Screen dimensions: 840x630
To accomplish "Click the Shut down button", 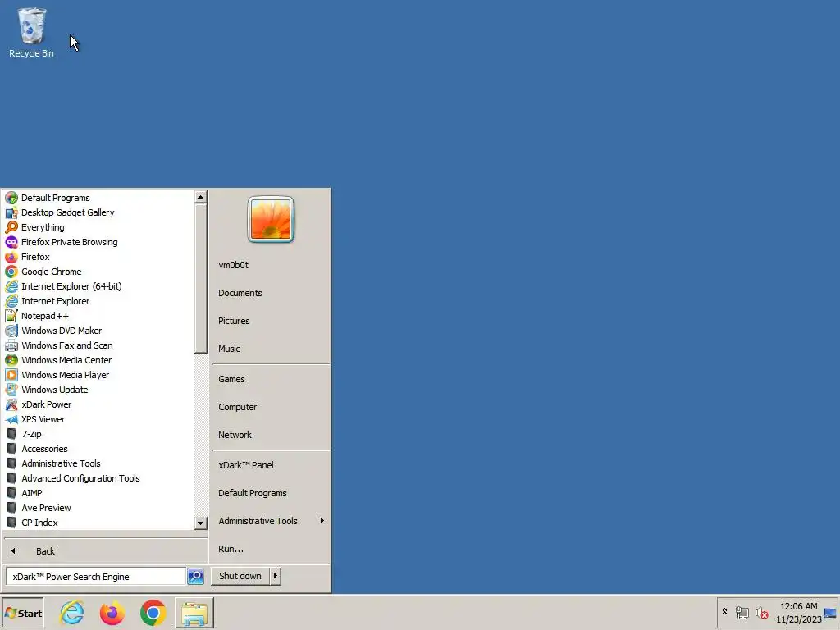I will pos(240,576).
